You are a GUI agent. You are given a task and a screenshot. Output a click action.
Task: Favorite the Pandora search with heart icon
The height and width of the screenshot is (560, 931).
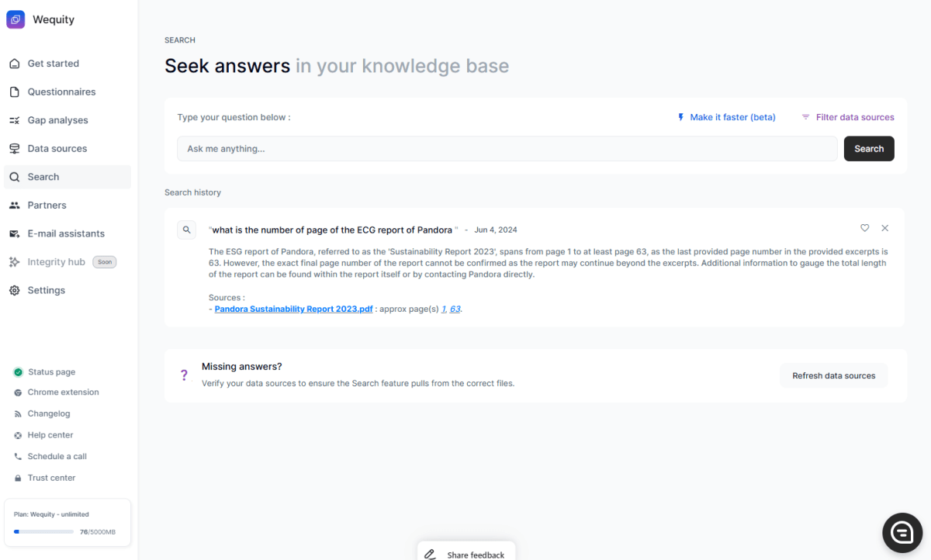point(864,228)
